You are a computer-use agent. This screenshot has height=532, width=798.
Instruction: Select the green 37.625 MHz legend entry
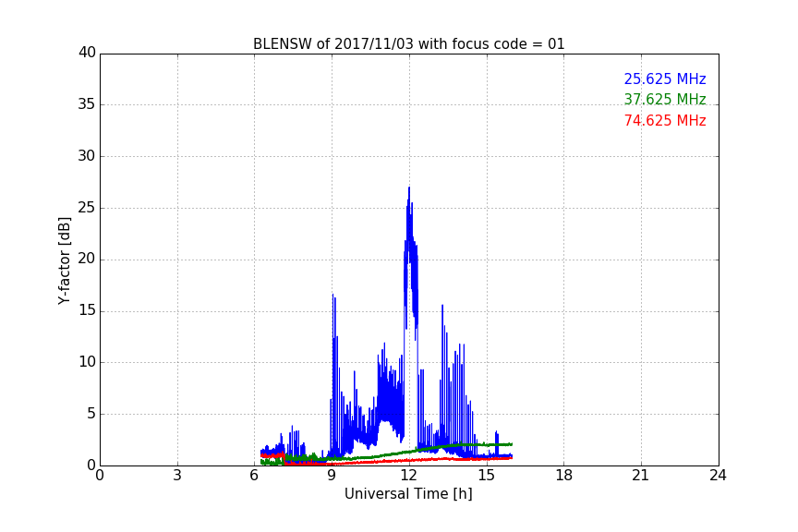[x=664, y=100]
